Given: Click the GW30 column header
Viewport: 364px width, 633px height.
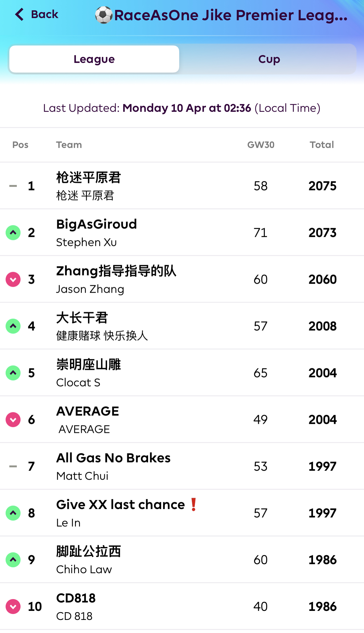Looking at the screenshot, I should [x=261, y=145].
